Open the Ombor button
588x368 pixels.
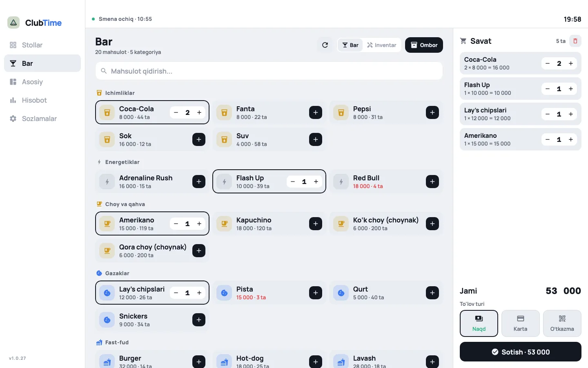point(424,45)
